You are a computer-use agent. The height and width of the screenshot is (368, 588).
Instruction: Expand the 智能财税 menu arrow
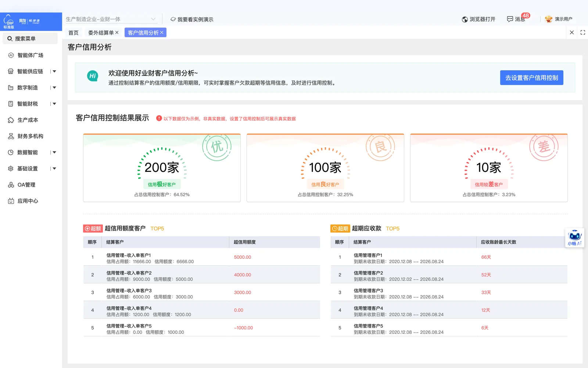pos(54,104)
